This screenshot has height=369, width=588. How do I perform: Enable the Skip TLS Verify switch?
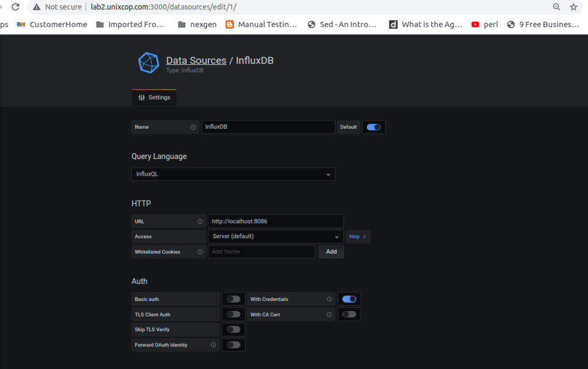pos(233,329)
